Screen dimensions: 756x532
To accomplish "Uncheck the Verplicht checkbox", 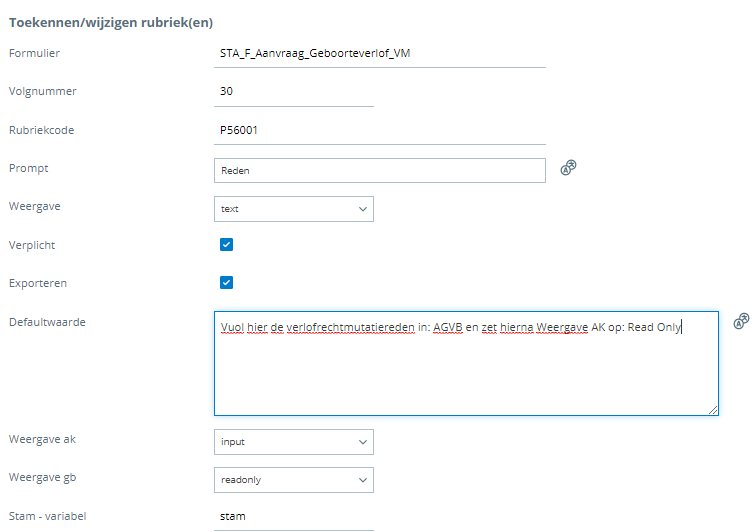I will 226,245.
